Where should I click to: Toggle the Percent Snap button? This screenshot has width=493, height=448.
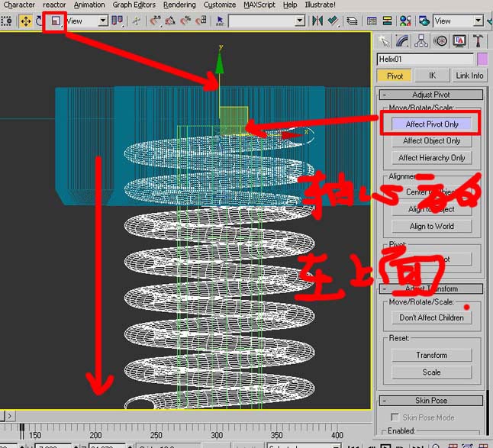click(x=185, y=21)
